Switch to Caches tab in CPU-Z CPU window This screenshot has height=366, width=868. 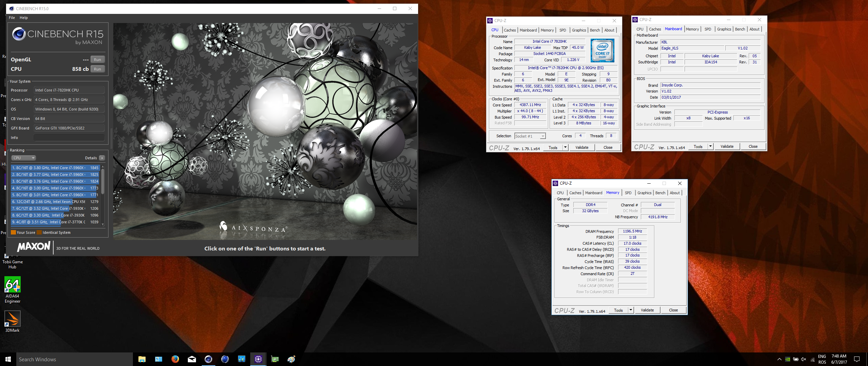tap(510, 30)
